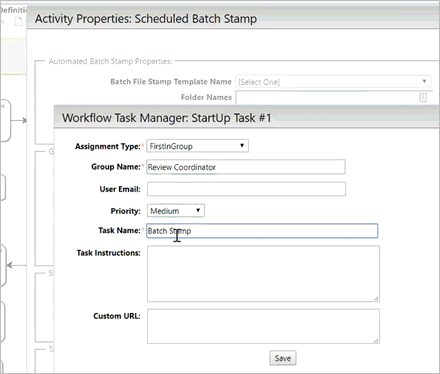This screenshot has width=440, height=374.
Task: Click the Group Name label
Action: [116, 167]
